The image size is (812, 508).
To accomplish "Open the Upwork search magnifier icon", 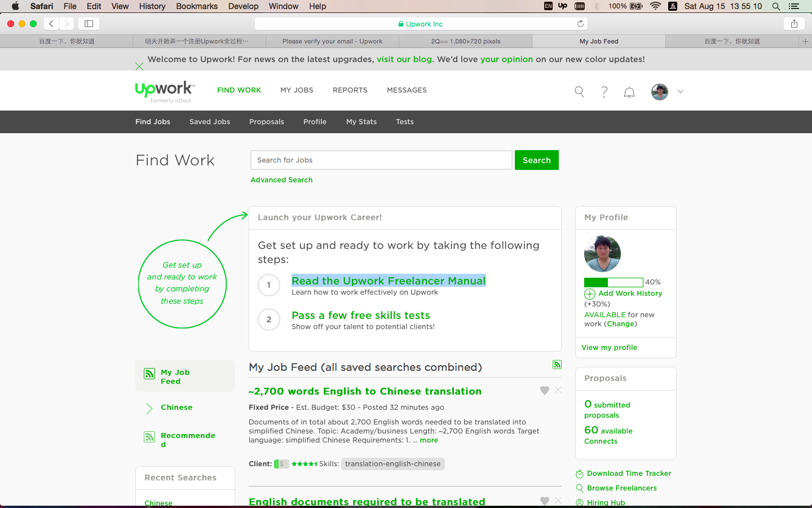I will [x=579, y=91].
